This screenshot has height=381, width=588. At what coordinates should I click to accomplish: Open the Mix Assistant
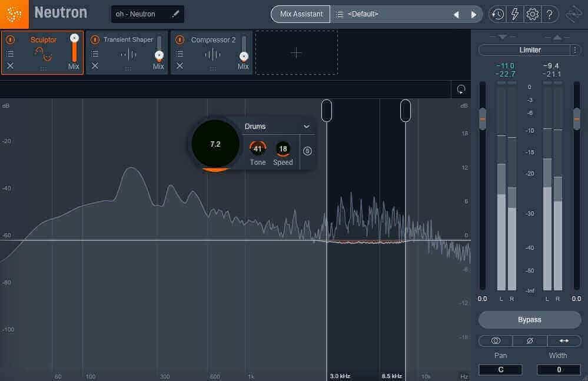tap(301, 14)
